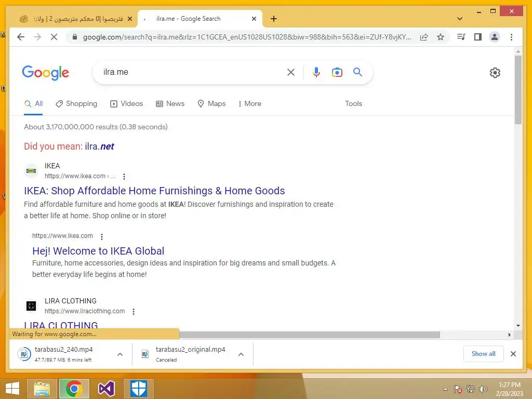Expand options for tarabasu2_240.mp4 download
This screenshot has height=399, width=532.
click(120, 354)
